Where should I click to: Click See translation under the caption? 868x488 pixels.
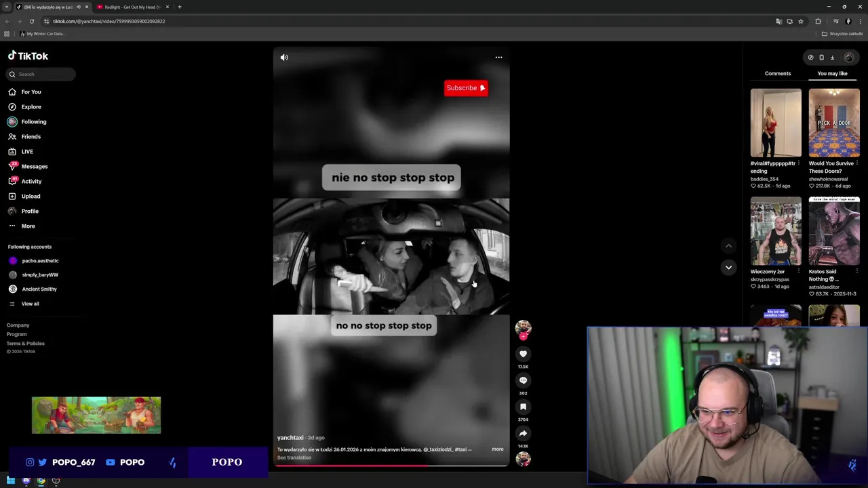click(294, 457)
